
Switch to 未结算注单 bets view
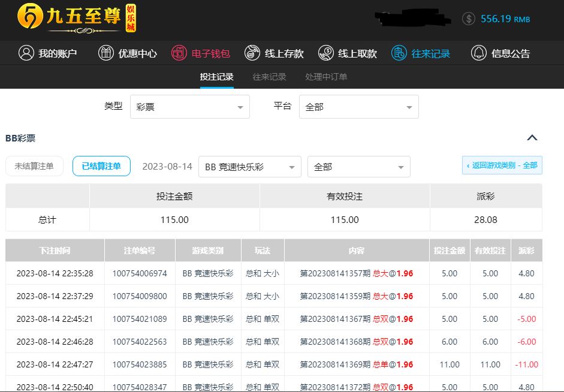click(34, 166)
